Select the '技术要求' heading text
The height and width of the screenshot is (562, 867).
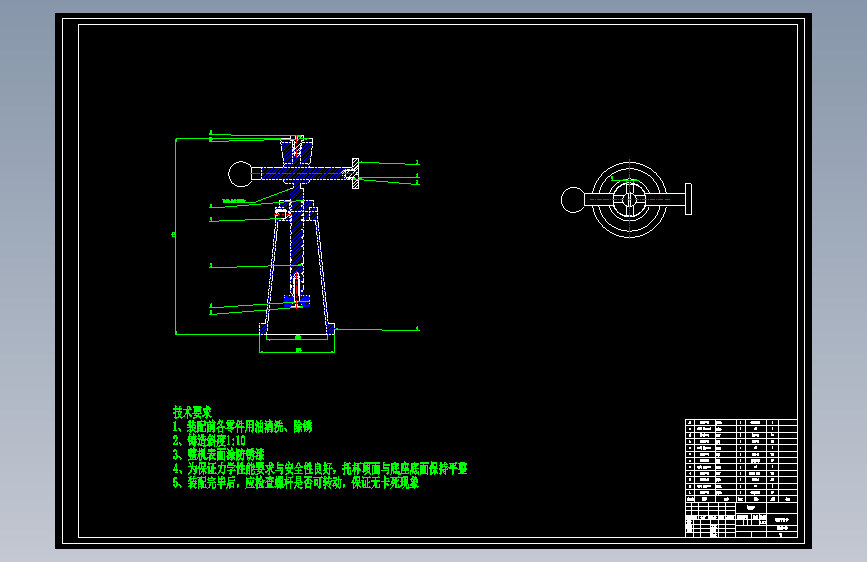tap(192, 412)
